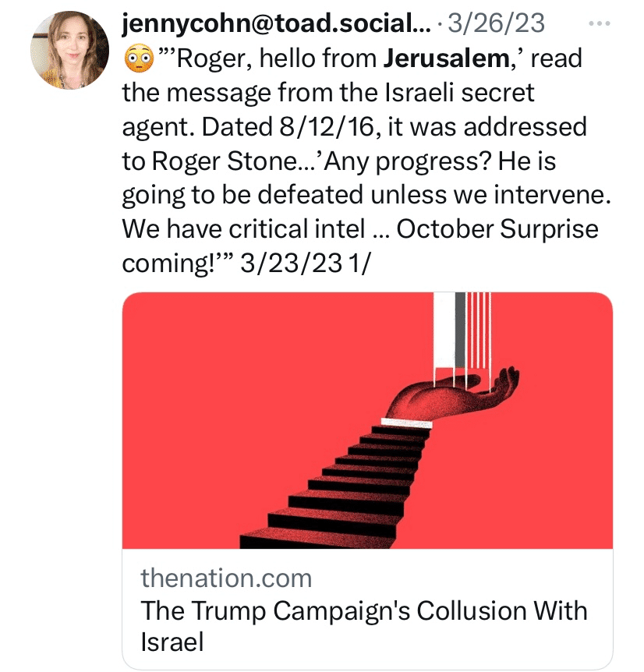Open the article preview image
The height and width of the screenshot is (672, 644).
coord(367,420)
